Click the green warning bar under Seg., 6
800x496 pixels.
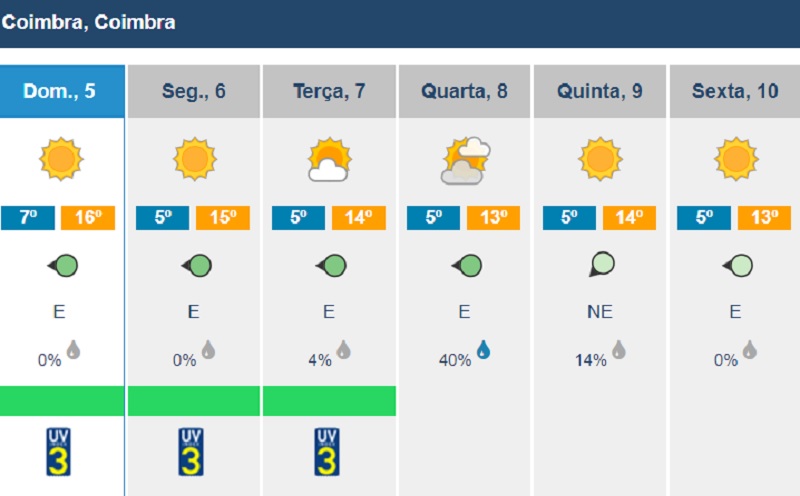point(193,401)
